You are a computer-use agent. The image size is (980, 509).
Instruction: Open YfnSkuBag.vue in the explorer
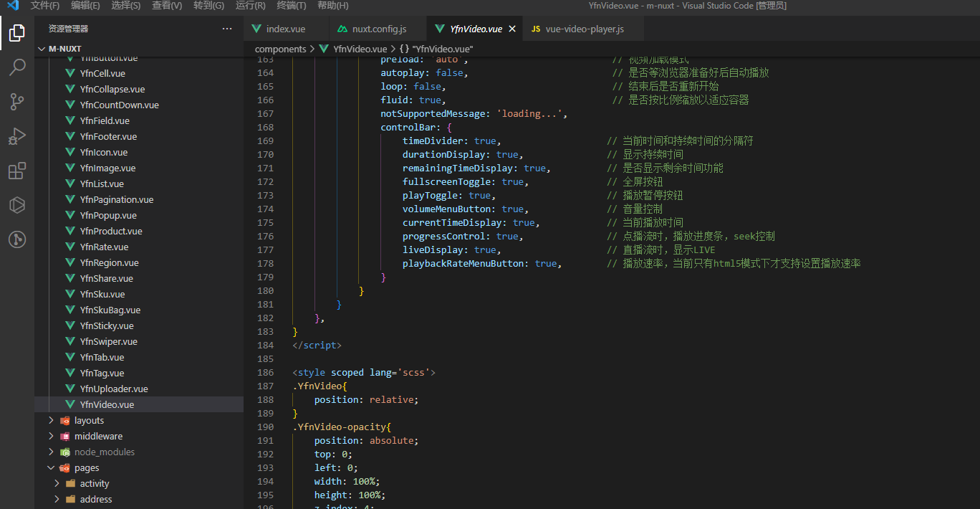[x=139, y=310]
